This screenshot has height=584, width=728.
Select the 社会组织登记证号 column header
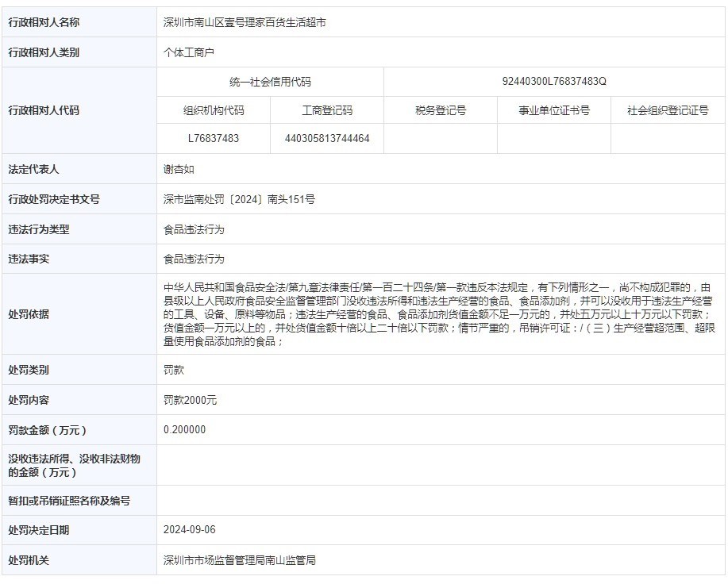click(668, 111)
